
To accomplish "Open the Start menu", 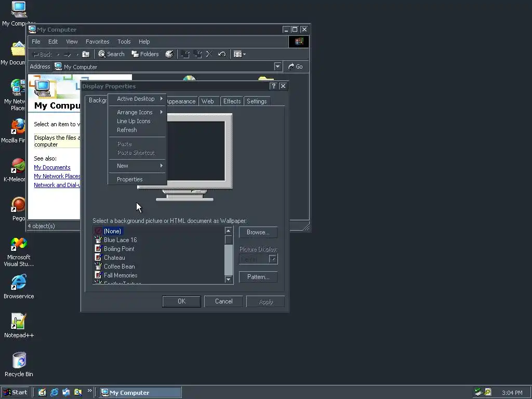I will (x=15, y=392).
